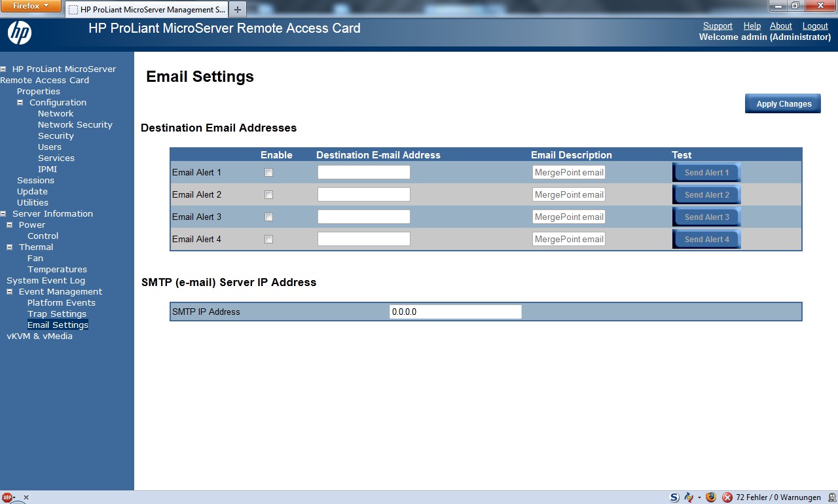The width and height of the screenshot is (838, 504).
Task: Open Power Control page
Action: click(x=43, y=236)
